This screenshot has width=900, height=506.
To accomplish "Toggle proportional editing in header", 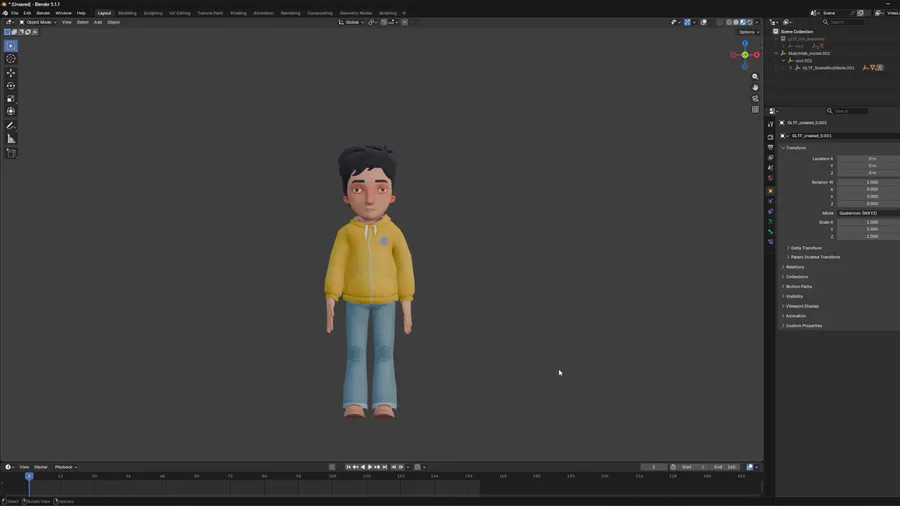I will coord(405,22).
